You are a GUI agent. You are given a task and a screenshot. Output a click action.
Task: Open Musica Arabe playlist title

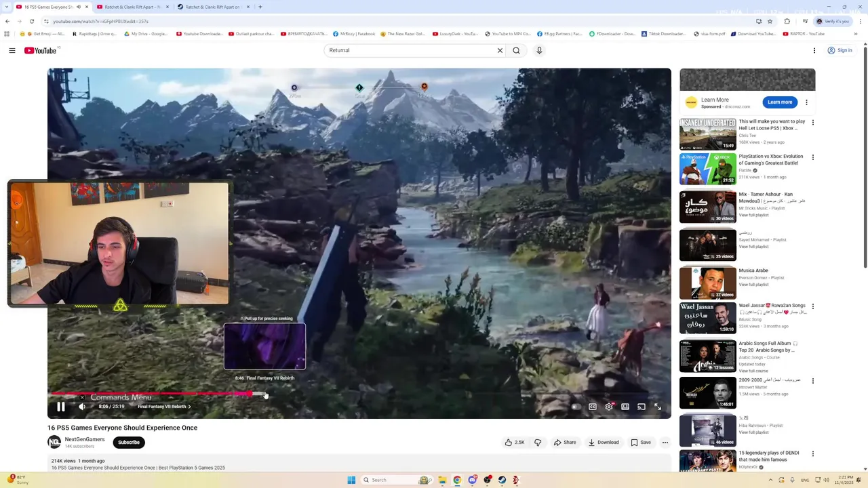753,270
